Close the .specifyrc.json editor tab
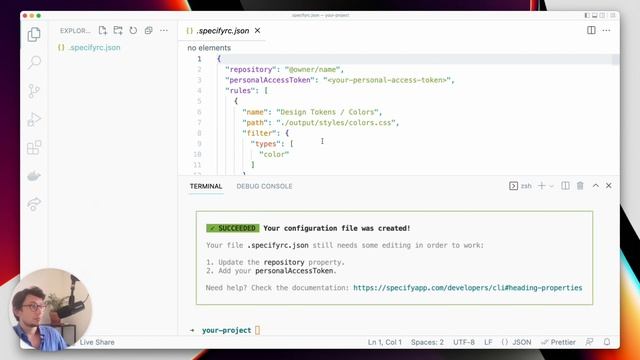Screen dimensions: 640x360 click(x=258, y=31)
